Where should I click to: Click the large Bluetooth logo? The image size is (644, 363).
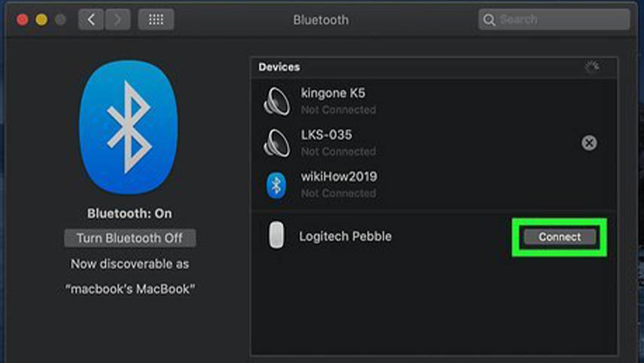coord(129,127)
